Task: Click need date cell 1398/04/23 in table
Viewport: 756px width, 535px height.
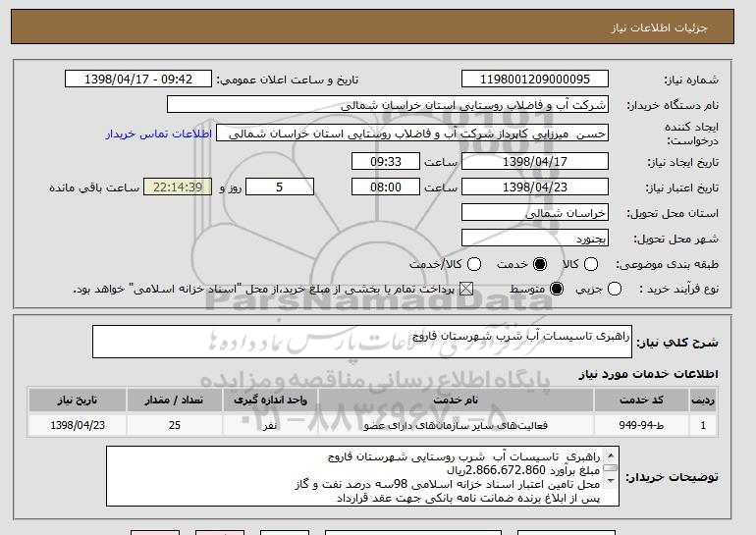Action: (x=78, y=425)
